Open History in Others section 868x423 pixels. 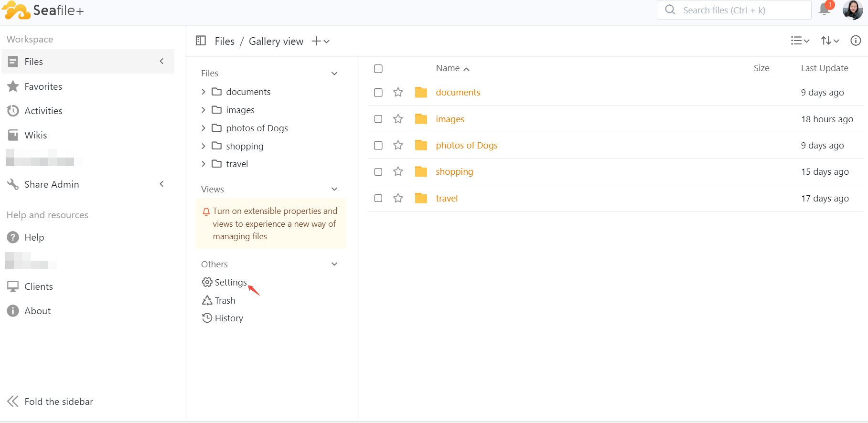(x=228, y=318)
